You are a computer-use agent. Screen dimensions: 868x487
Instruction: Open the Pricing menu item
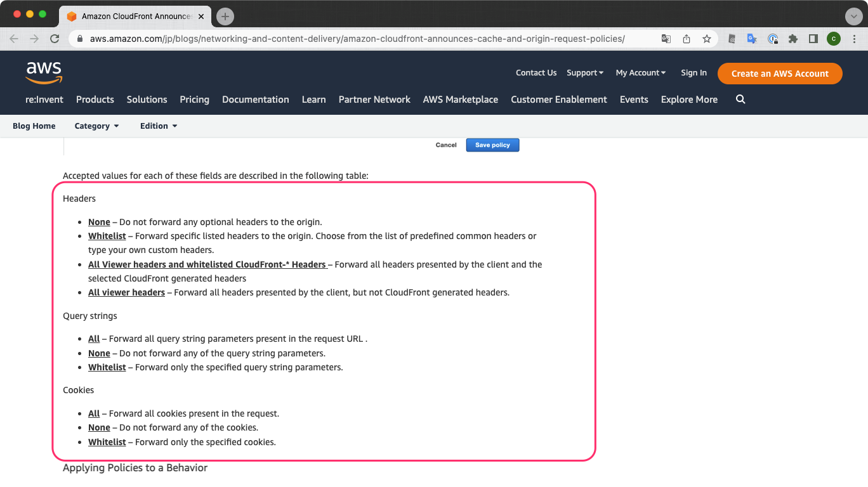[x=194, y=100]
